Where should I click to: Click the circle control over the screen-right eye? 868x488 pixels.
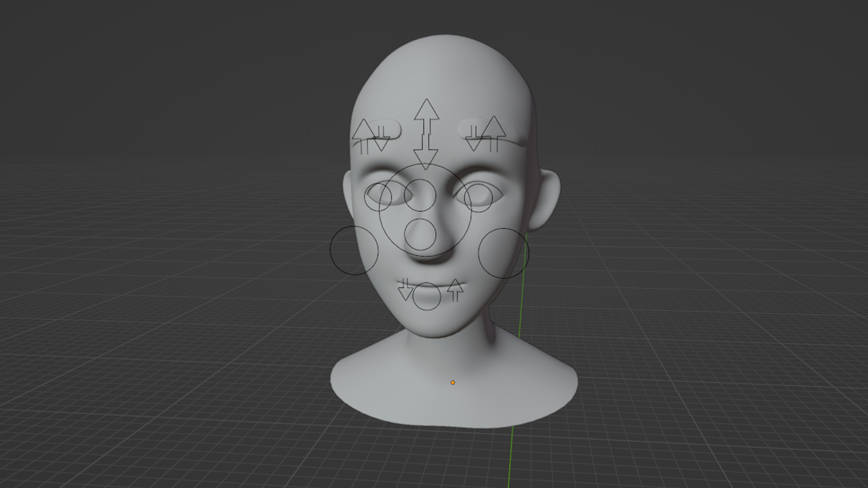tap(478, 198)
